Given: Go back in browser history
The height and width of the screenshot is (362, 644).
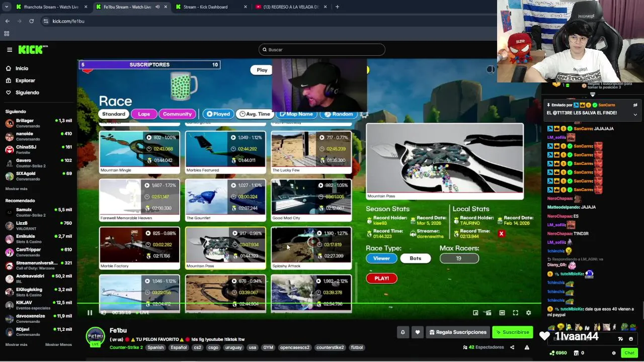Looking at the screenshot, I should 7,21.
